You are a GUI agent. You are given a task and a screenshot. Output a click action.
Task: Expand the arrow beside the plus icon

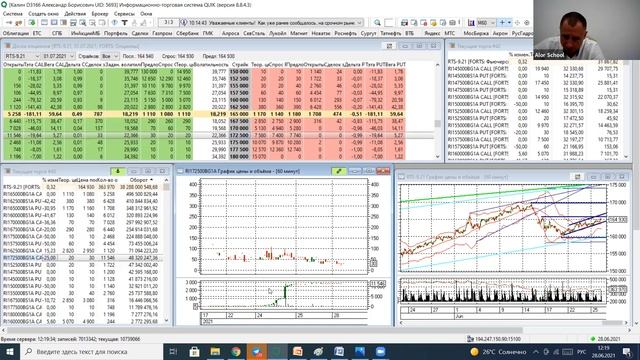(x=509, y=23)
